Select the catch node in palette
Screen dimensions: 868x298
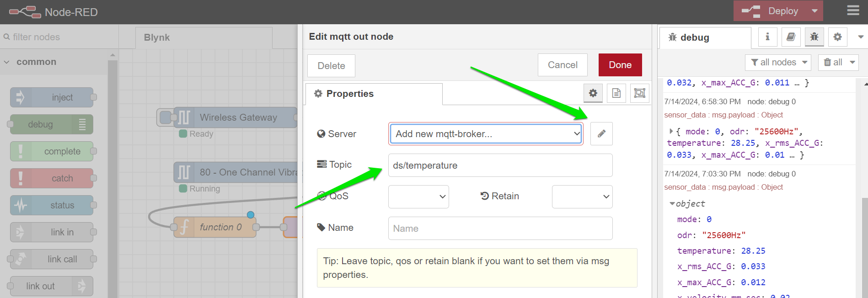pos(52,178)
